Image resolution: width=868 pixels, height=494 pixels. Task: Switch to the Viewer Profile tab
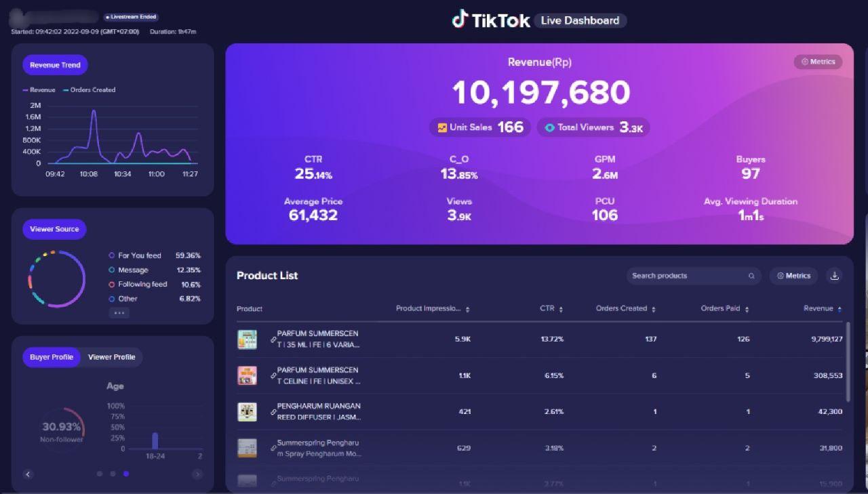[x=111, y=357]
